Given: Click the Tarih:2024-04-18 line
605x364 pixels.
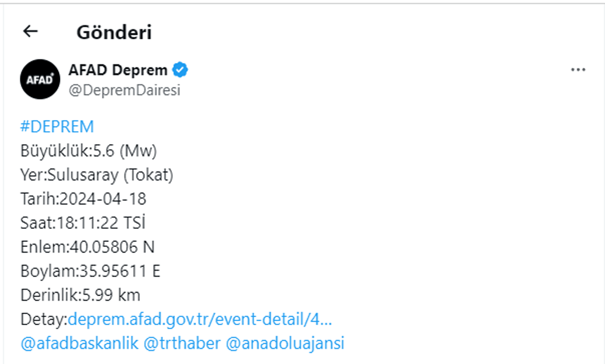Looking at the screenshot, I should coord(83,199).
